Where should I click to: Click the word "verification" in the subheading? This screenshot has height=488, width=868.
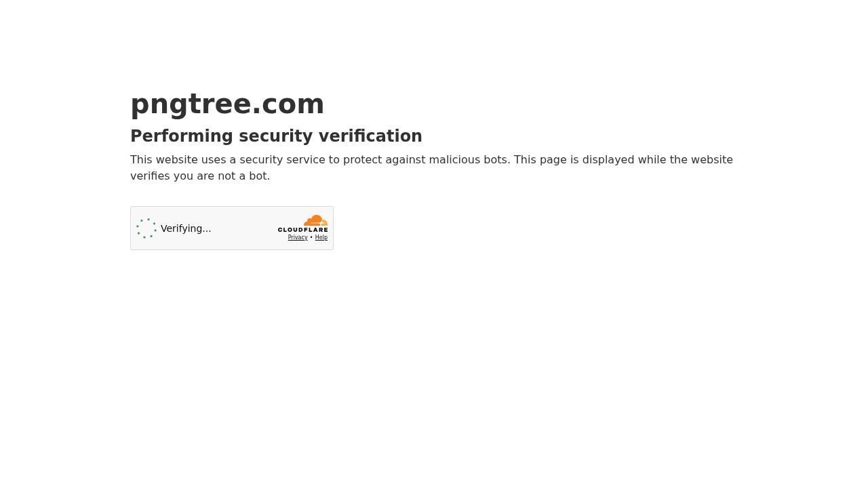370,136
